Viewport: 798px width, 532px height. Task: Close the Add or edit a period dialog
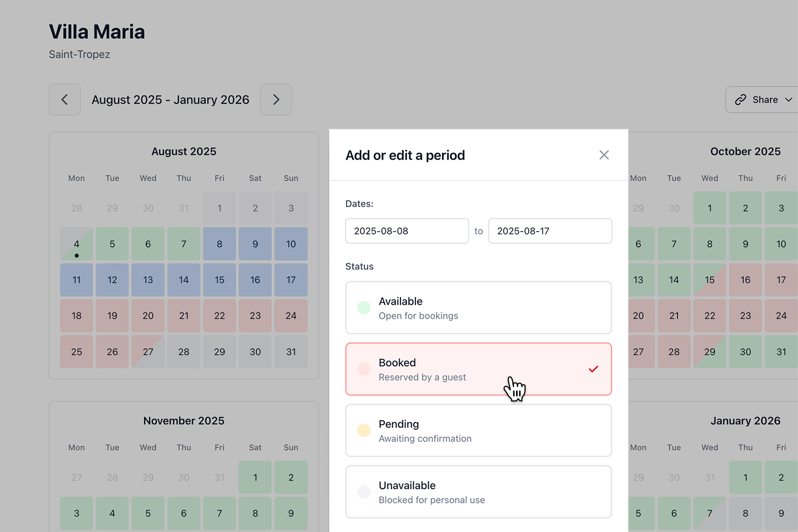(604, 155)
